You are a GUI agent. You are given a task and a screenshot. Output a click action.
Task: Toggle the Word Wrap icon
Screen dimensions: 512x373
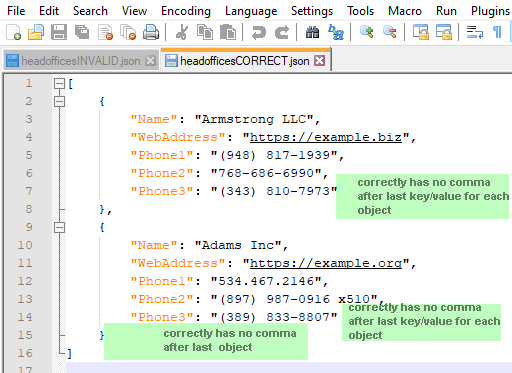(475, 32)
